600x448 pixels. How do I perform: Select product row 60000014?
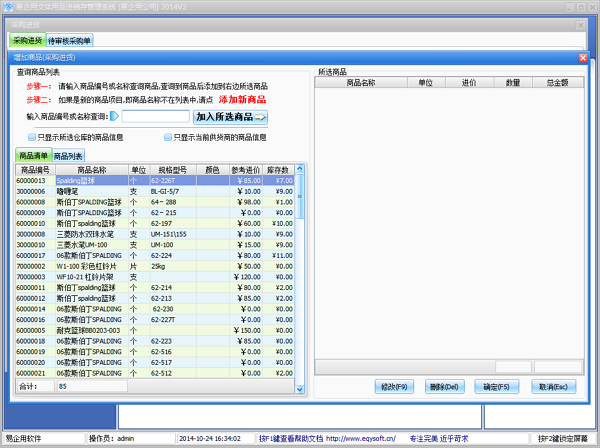pyautogui.click(x=155, y=309)
